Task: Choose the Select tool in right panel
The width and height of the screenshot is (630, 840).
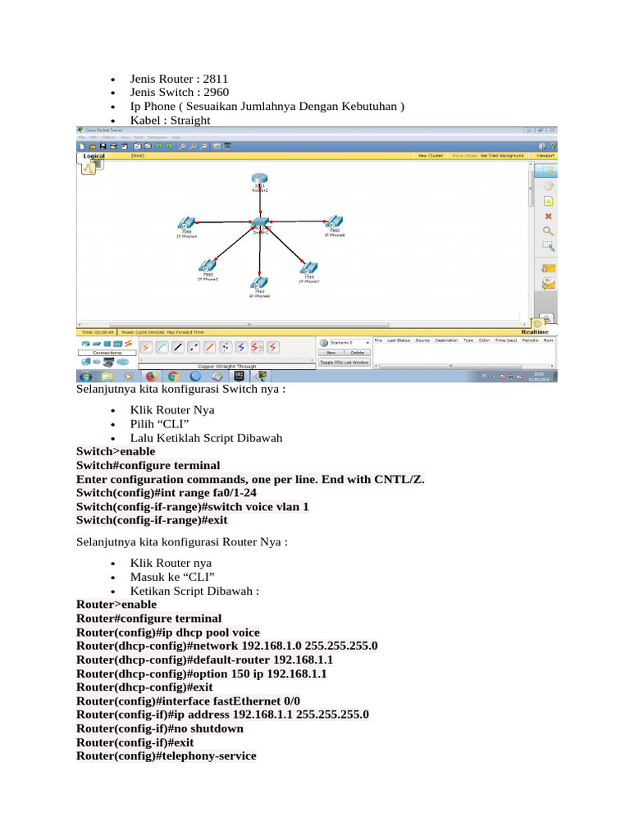Action: [547, 171]
